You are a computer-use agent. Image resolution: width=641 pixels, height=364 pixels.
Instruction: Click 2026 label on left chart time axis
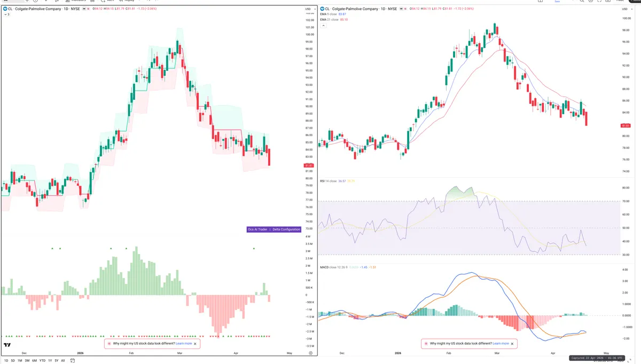[80, 353]
